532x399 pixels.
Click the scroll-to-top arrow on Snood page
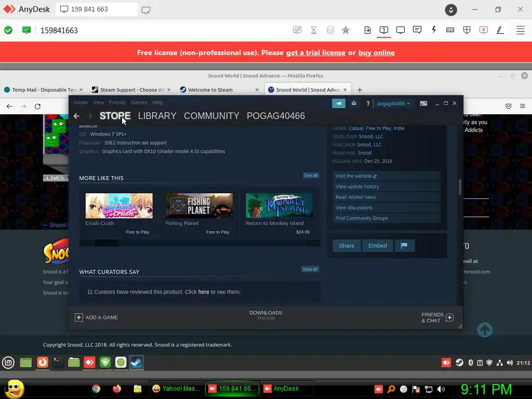pyautogui.click(x=485, y=330)
